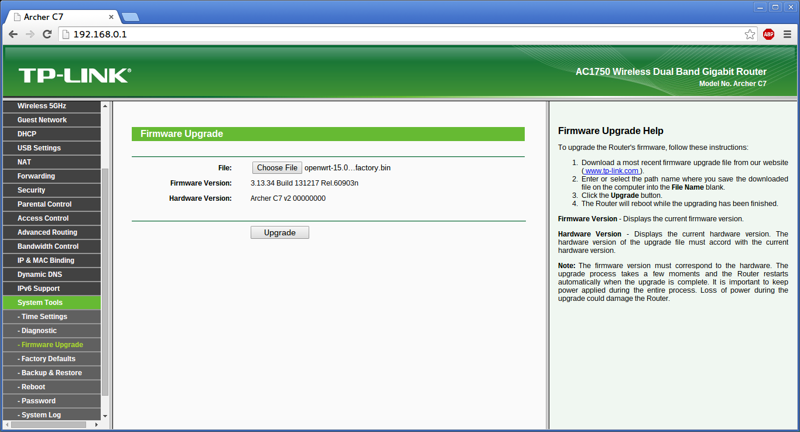Open the Adblock Plus extension icon
Image resolution: width=800 pixels, height=432 pixels.
(768, 34)
